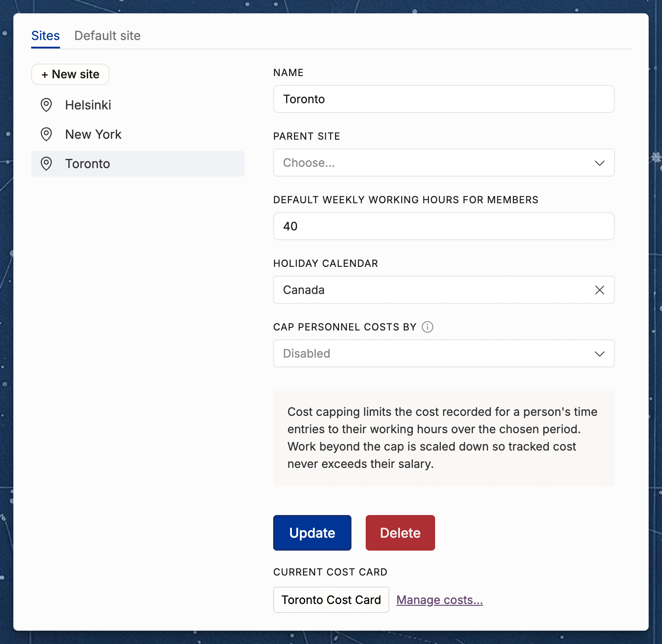Click the info icon next to Cap Personnel Costs By
The height and width of the screenshot is (644, 662).
pyautogui.click(x=428, y=327)
